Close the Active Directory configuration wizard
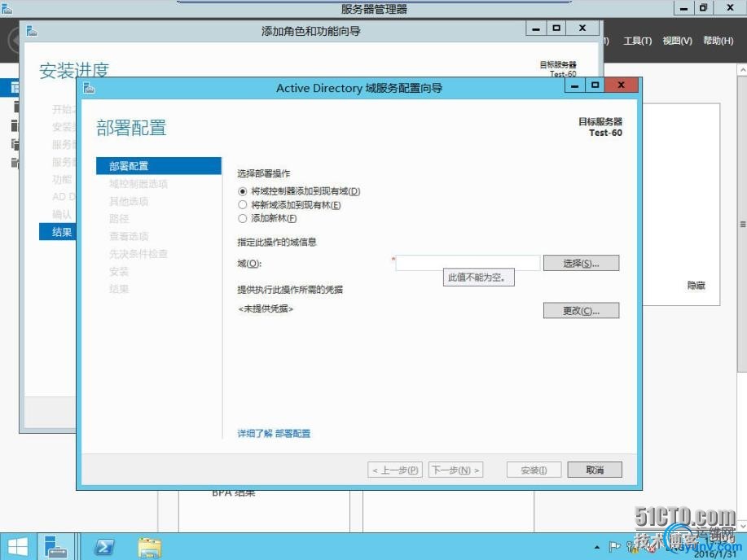 [x=622, y=85]
